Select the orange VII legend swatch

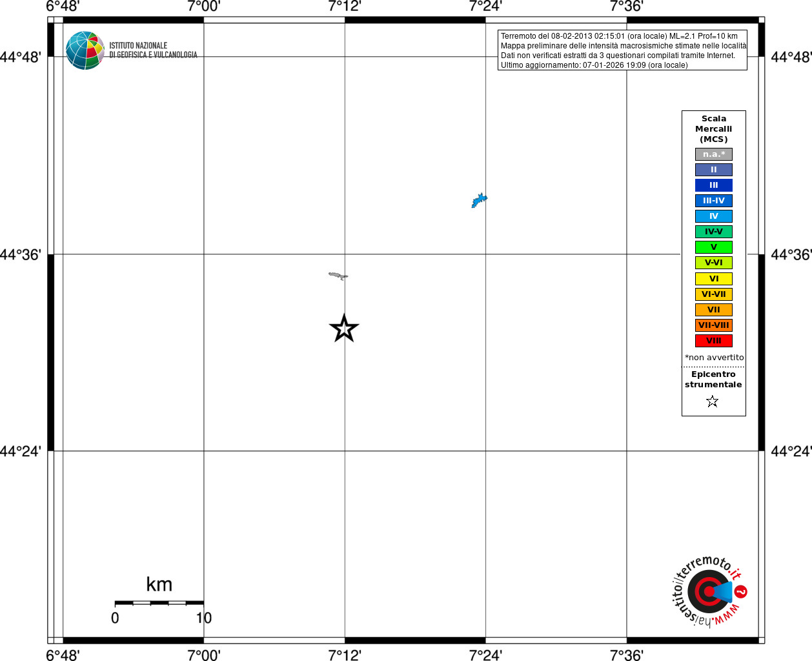point(714,310)
